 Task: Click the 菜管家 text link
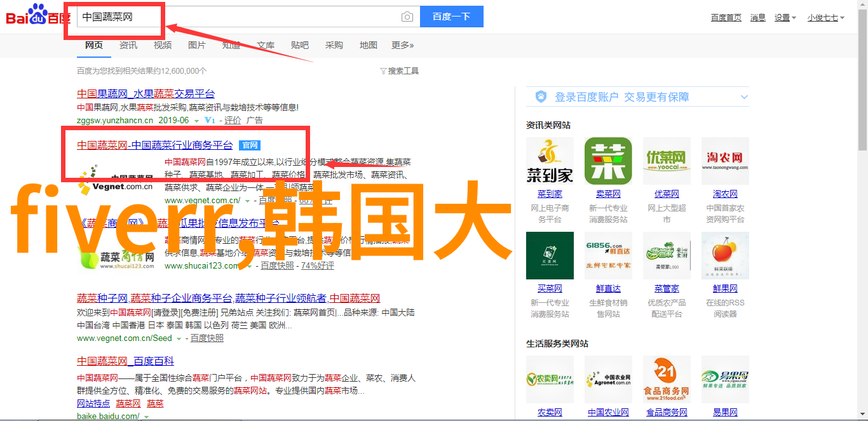tap(667, 289)
